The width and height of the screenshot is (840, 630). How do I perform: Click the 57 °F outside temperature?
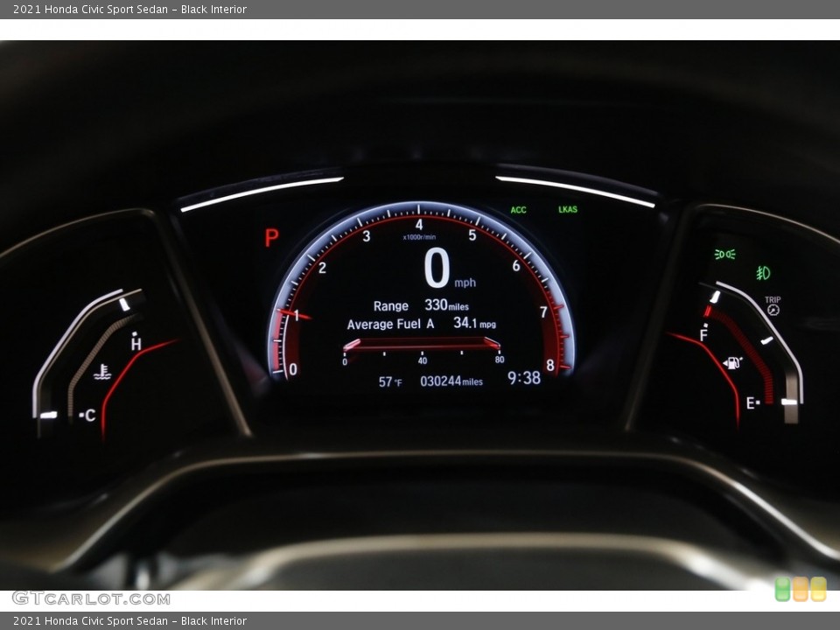click(390, 382)
